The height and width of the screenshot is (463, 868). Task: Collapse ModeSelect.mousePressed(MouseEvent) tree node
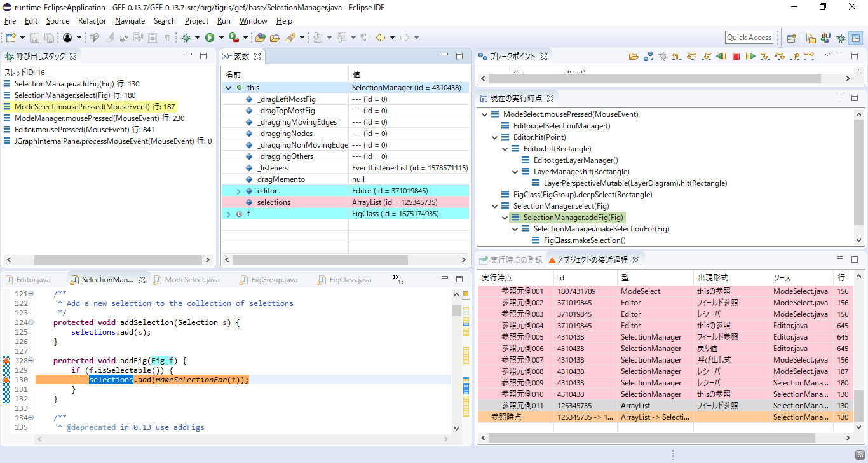(x=485, y=114)
